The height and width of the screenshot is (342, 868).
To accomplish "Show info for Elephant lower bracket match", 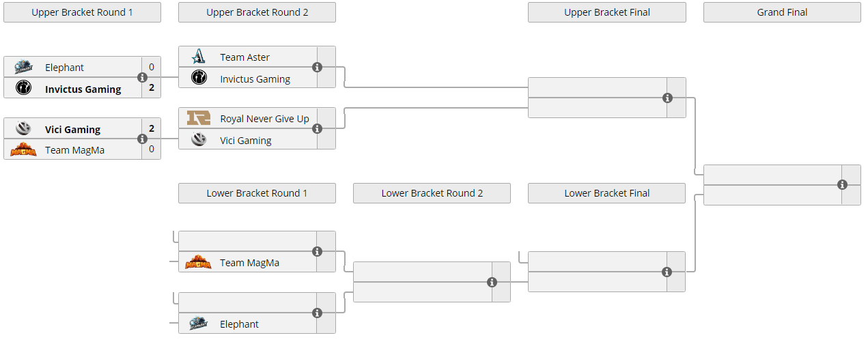I will (x=317, y=313).
